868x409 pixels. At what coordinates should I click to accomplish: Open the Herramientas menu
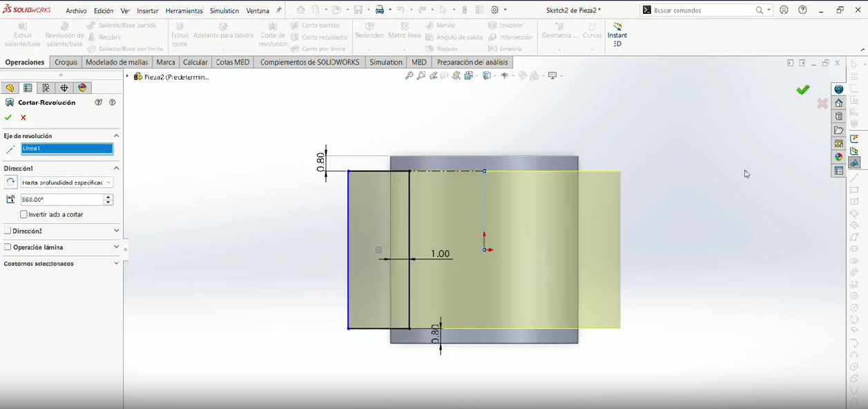click(x=184, y=11)
